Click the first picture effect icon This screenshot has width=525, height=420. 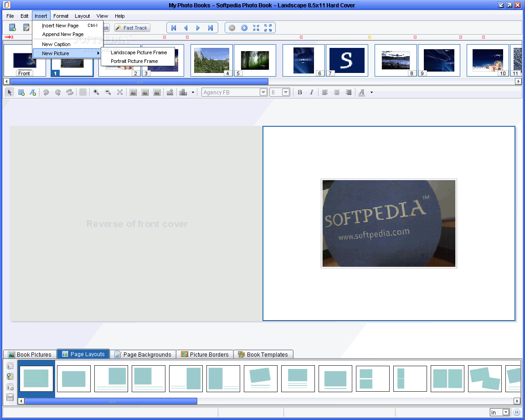coord(133,93)
